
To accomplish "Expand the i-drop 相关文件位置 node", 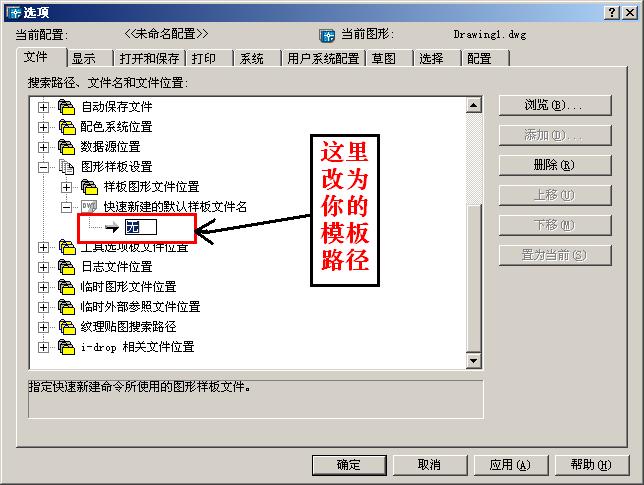I will tap(43, 347).
